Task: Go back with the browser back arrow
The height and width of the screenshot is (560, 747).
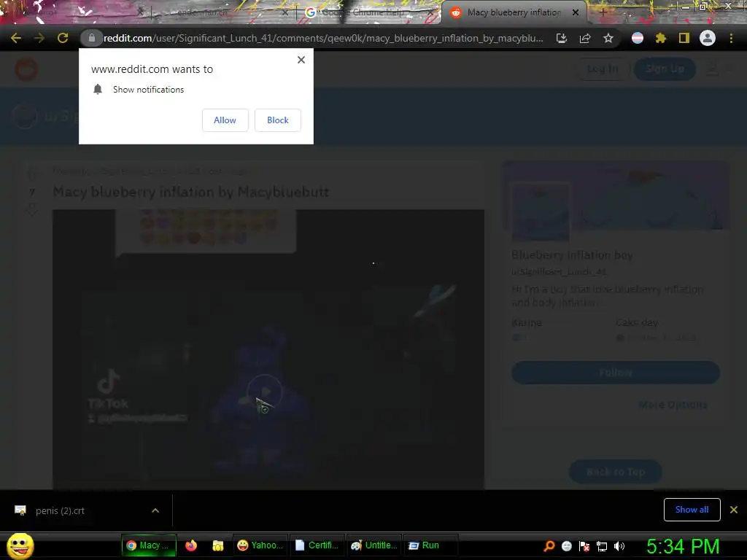Action: (x=16, y=38)
